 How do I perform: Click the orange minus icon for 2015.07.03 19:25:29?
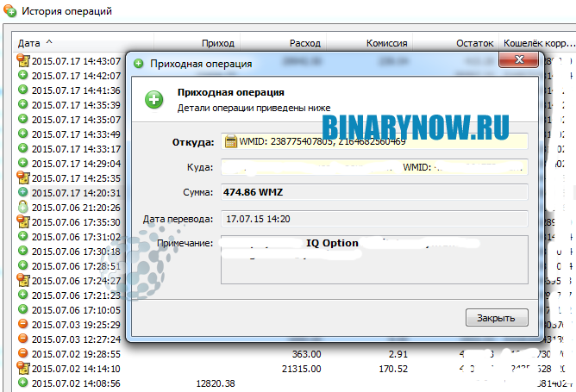[22, 324]
